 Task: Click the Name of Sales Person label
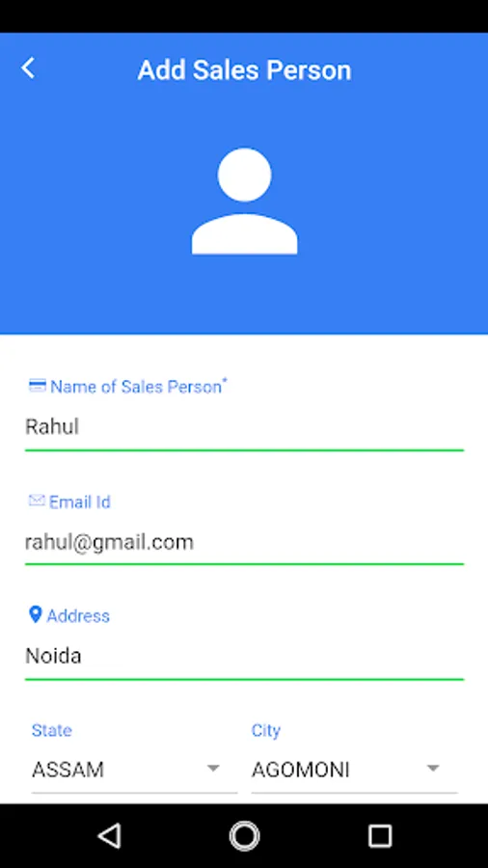coord(136,387)
